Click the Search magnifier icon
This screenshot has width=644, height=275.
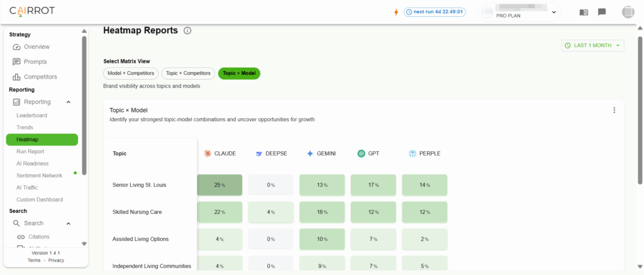pos(16,224)
